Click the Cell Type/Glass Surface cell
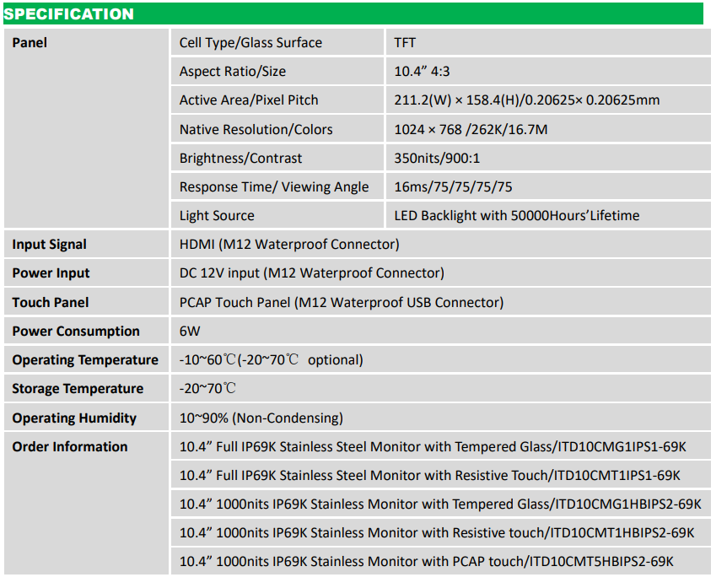 pos(250,43)
